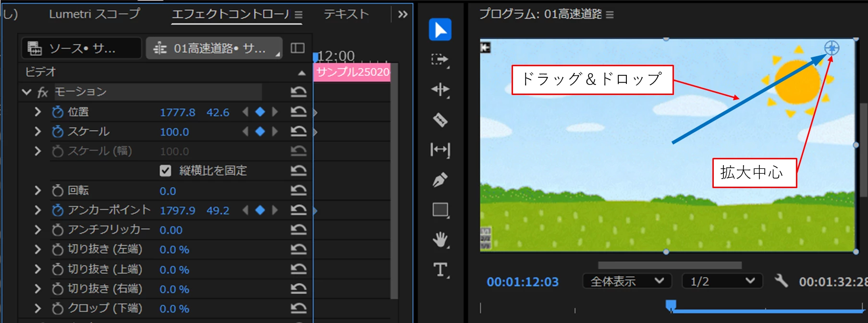Viewport: 868px width, 323px height.
Task: Open Program Monitor settings wrench
Action: [x=782, y=281]
